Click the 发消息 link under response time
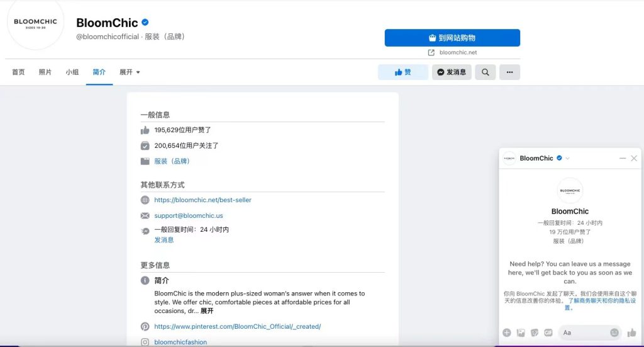644x347 pixels. pyautogui.click(x=164, y=240)
